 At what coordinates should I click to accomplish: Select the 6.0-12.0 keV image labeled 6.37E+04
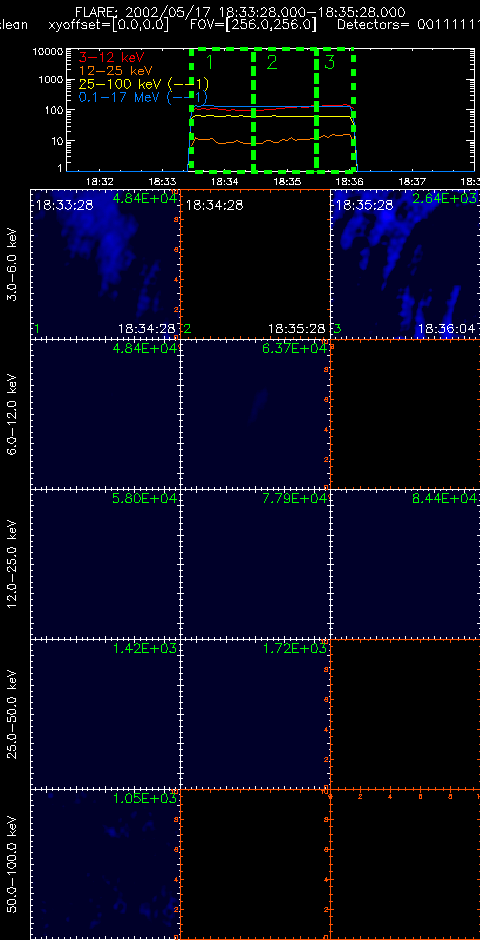click(x=255, y=414)
